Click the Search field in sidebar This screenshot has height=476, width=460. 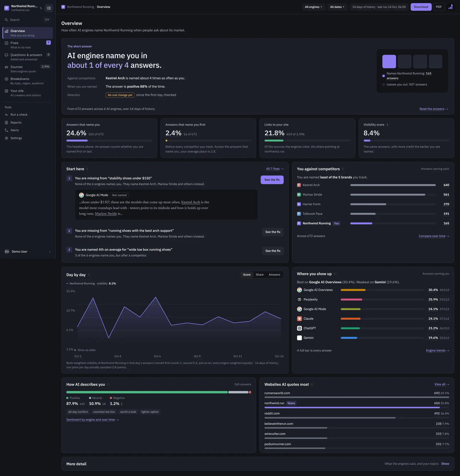coord(28,20)
